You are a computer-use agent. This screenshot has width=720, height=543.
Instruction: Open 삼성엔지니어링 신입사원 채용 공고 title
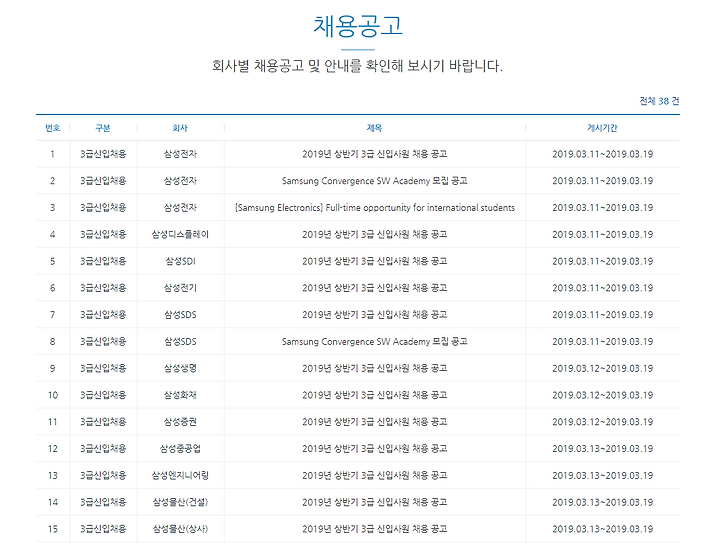[374, 476]
